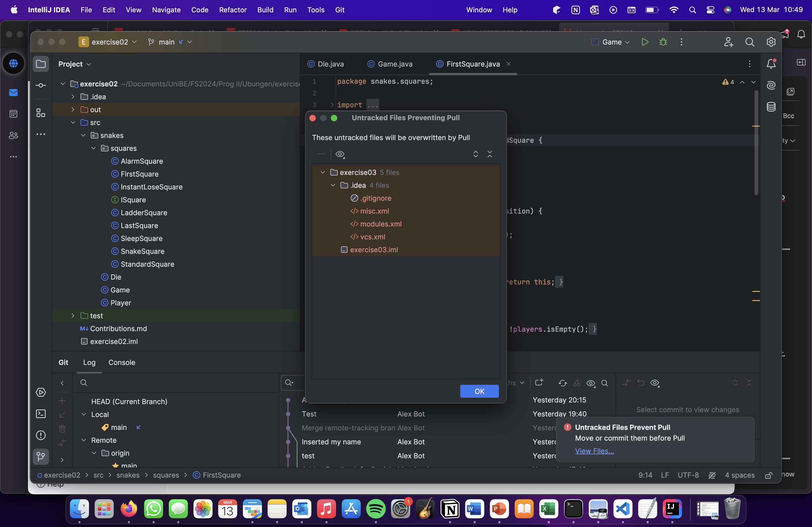
Task: Open more run actions menu
Action: click(681, 42)
